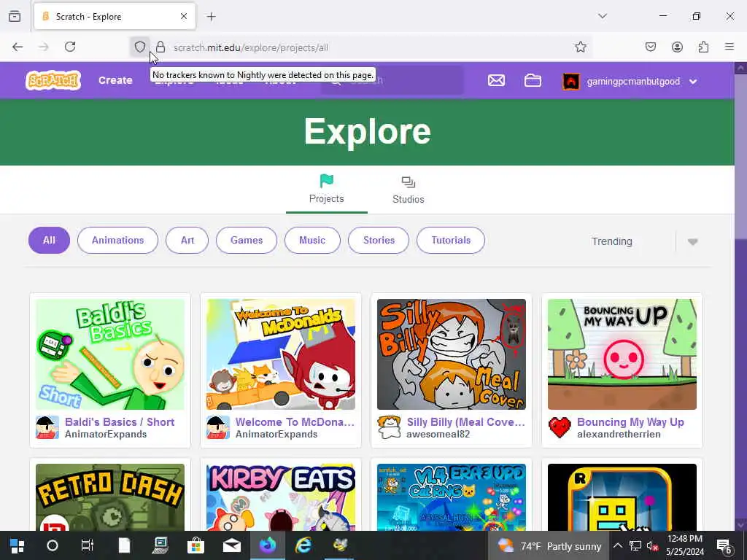Viewport: 747px width, 560px height.
Task: Expand the list all tabs arrow
Action: [x=602, y=16]
